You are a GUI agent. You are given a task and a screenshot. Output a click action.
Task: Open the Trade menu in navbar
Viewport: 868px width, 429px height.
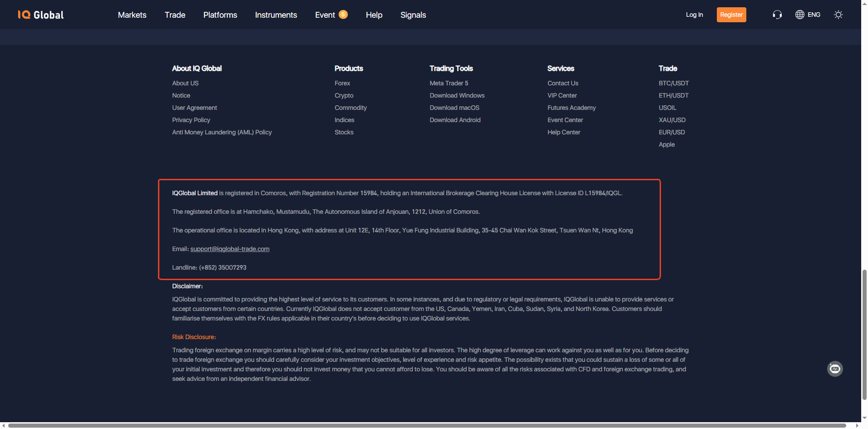coord(175,15)
